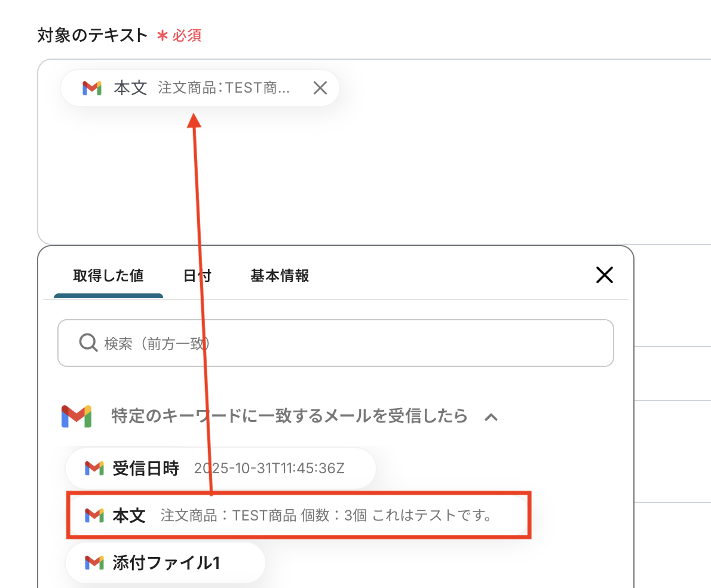
Task: Click the 対象のテキスト field label
Action: pos(93,35)
